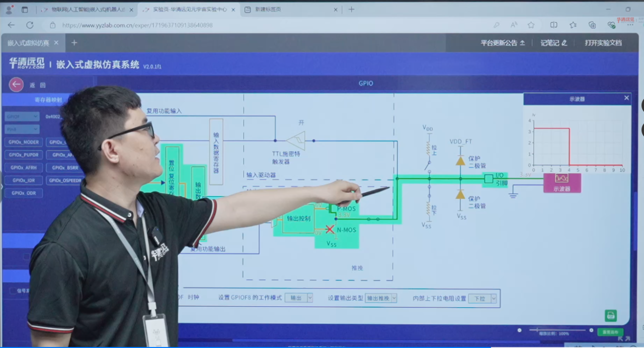Toggle the pull-down resistor switch
This screenshot has height=348, width=644.
(x=428, y=192)
